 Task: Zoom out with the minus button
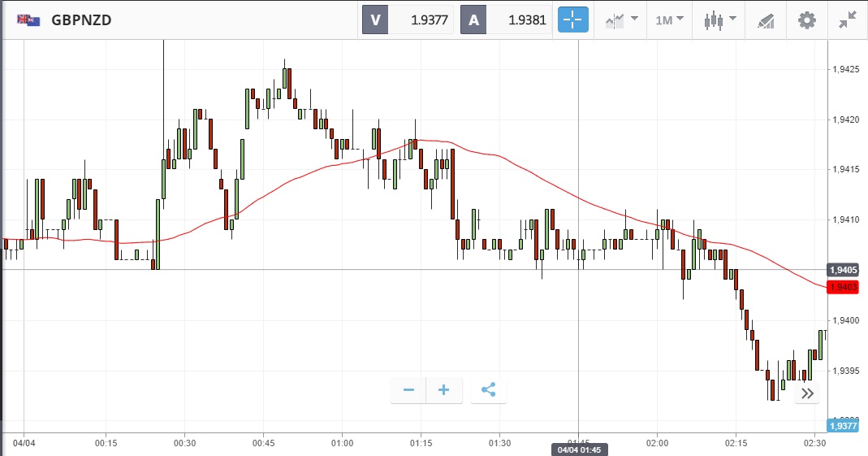click(x=408, y=390)
